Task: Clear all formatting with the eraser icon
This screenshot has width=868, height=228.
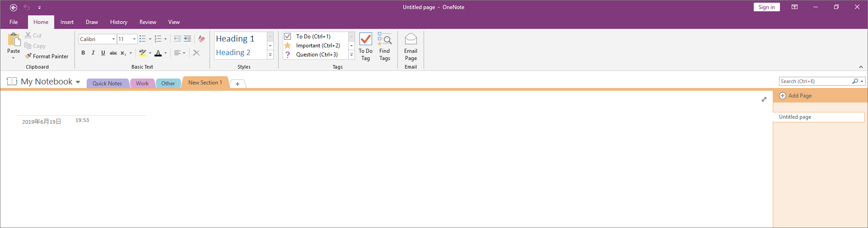Action: [201, 39]
